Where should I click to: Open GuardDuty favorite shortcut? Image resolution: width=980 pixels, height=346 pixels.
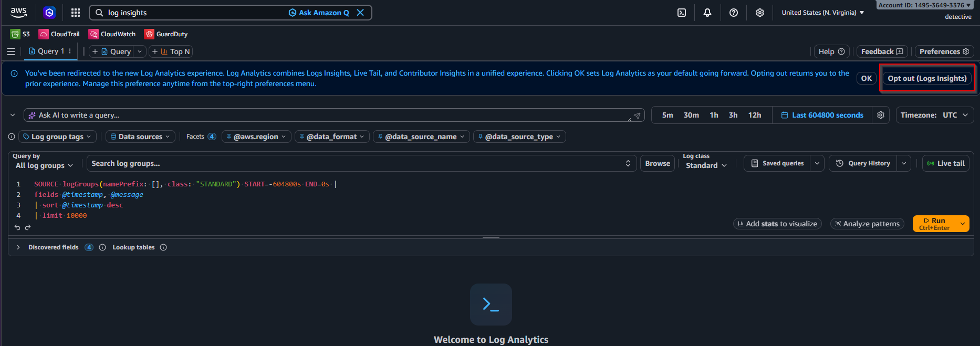(166, 34)
